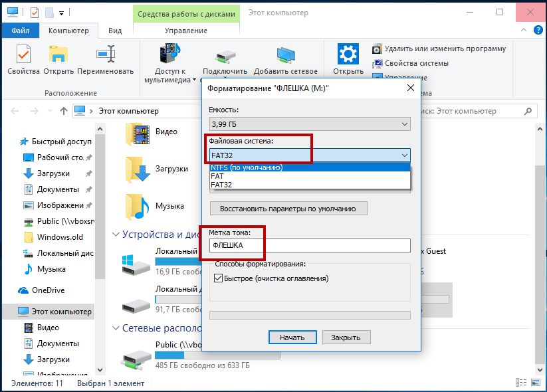The image size is (547, 392).
Task: Click the quick access properties checkmark icon
Action: pos(35,13)
